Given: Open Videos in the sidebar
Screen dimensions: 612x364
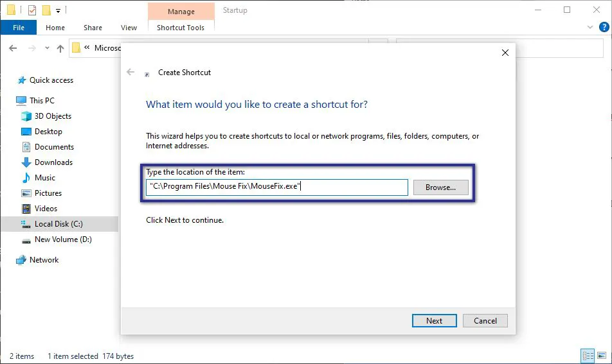Looking at the screenshot, I should pyautogui.click(x=46, y=209).
